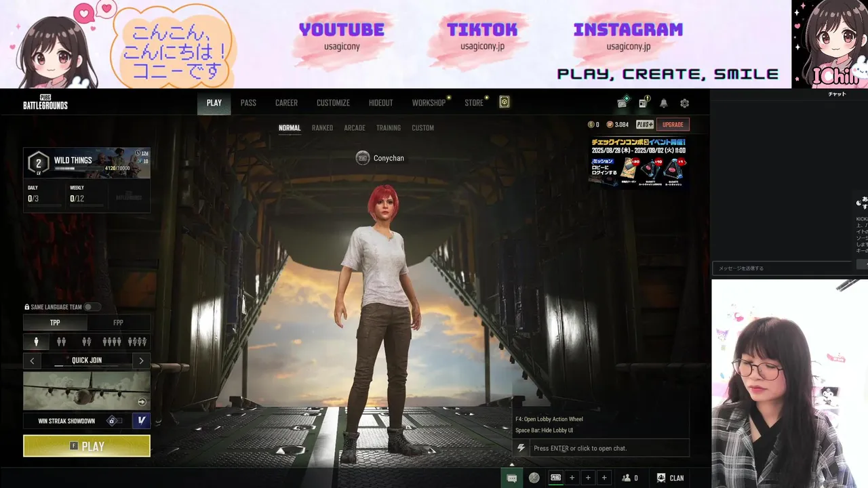Viewport: 868px width, 488px height.
Task: Open the STORE tab
Action: click(x=474, y=103)
